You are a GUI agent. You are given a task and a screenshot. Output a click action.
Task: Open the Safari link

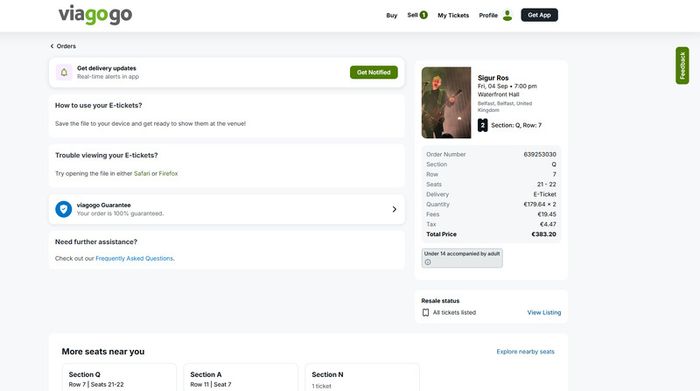pos(142,174)
